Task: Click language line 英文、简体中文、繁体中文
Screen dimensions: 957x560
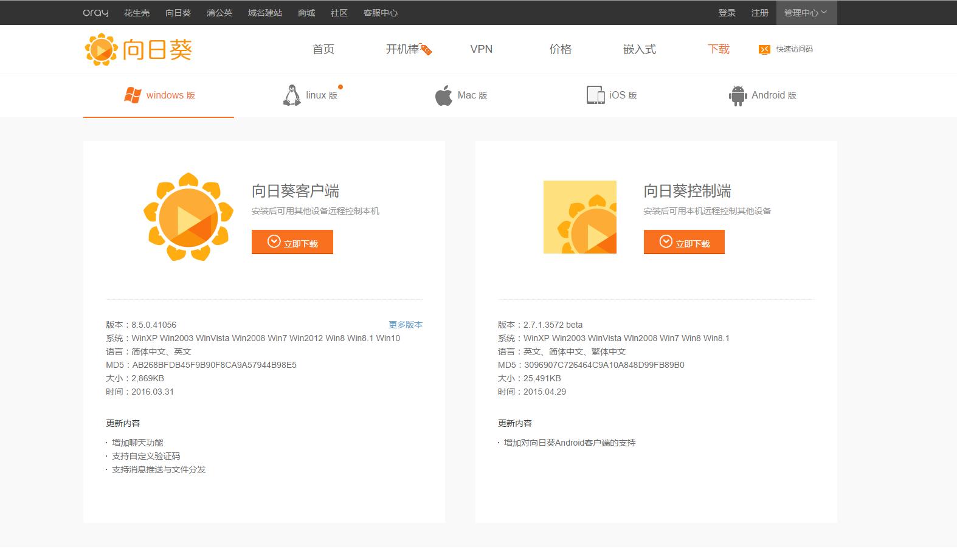Action: (x=575, y=351)
